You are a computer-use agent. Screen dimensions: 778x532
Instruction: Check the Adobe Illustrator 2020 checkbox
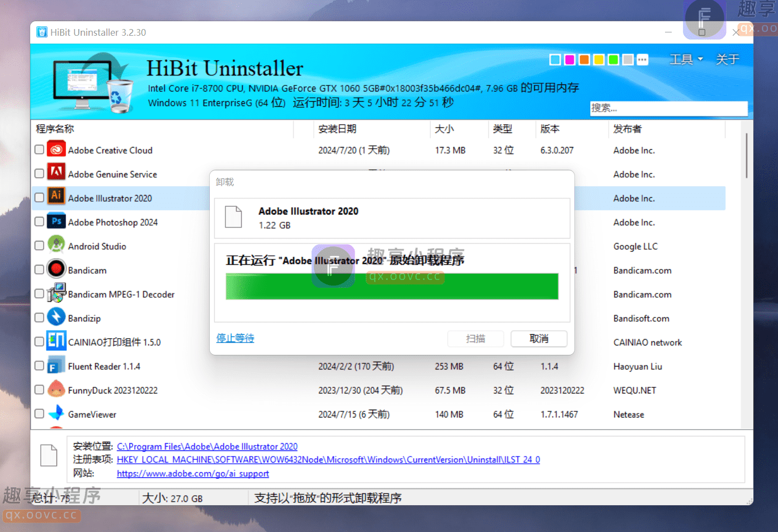[x=39, y=197]
